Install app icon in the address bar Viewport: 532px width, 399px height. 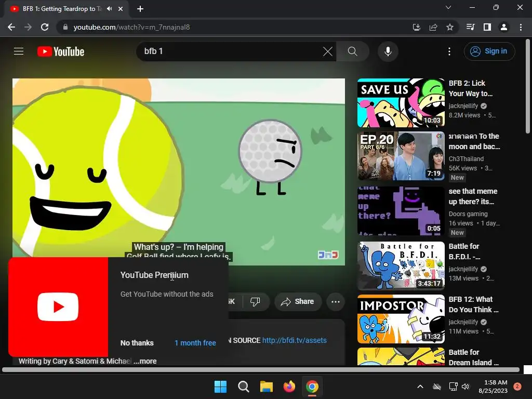click(416, 27)
